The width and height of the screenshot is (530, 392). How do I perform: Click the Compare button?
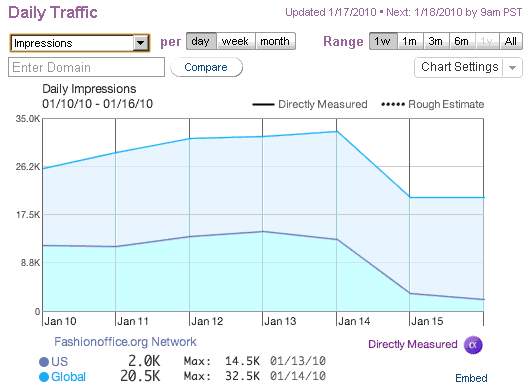(x=206, y=67)
